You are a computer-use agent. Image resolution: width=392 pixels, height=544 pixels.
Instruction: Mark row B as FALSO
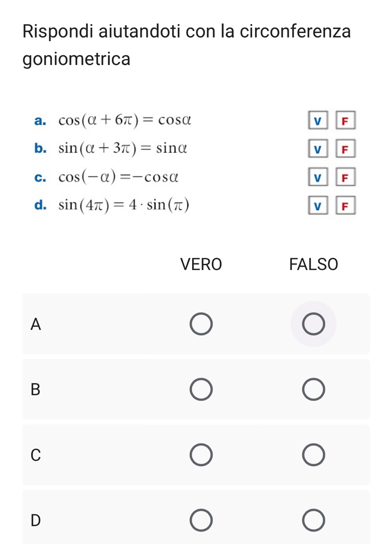(313, 389)
